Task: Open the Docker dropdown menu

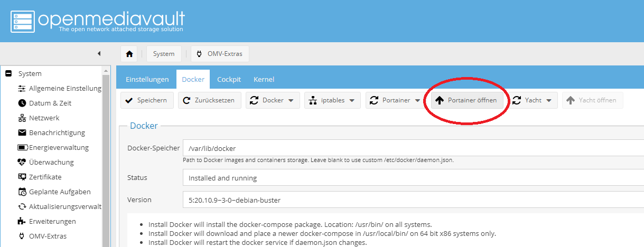Action: point(273,100)
